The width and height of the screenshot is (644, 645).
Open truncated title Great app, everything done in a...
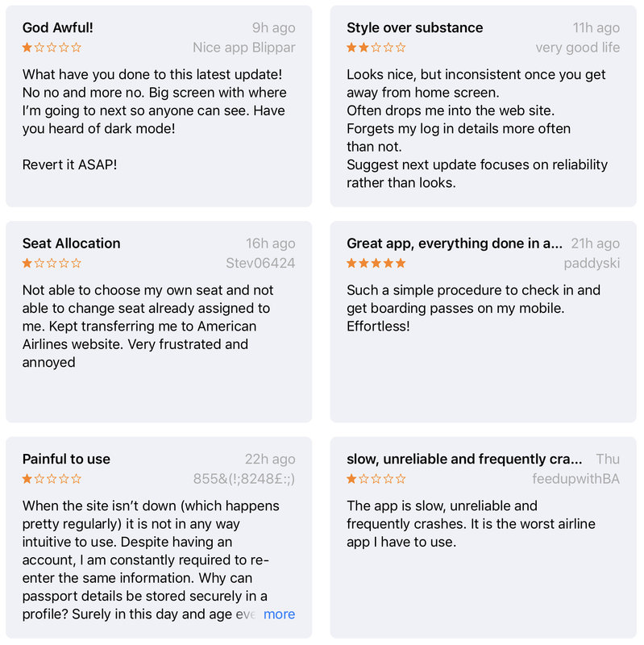[x=455, y=243]
